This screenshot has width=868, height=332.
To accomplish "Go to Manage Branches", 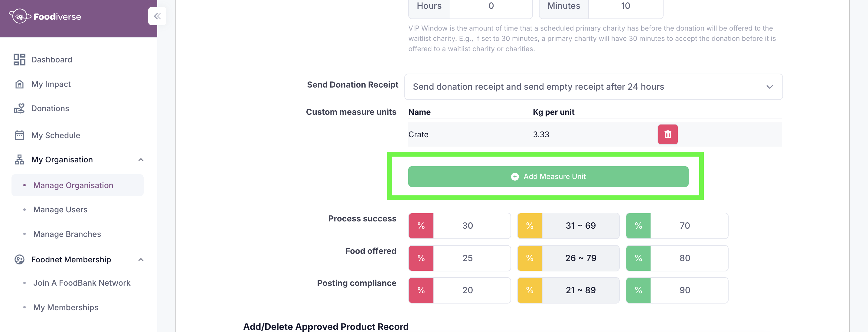I will 67,234.
